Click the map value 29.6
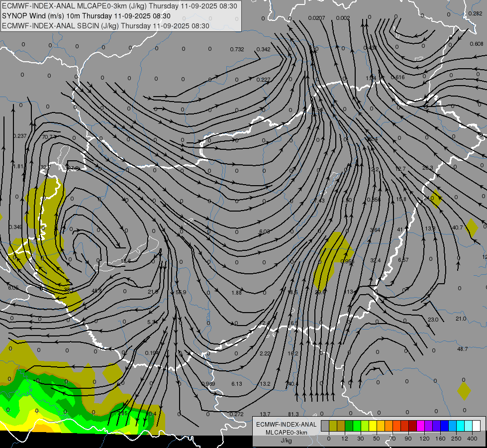 [320, 292]
